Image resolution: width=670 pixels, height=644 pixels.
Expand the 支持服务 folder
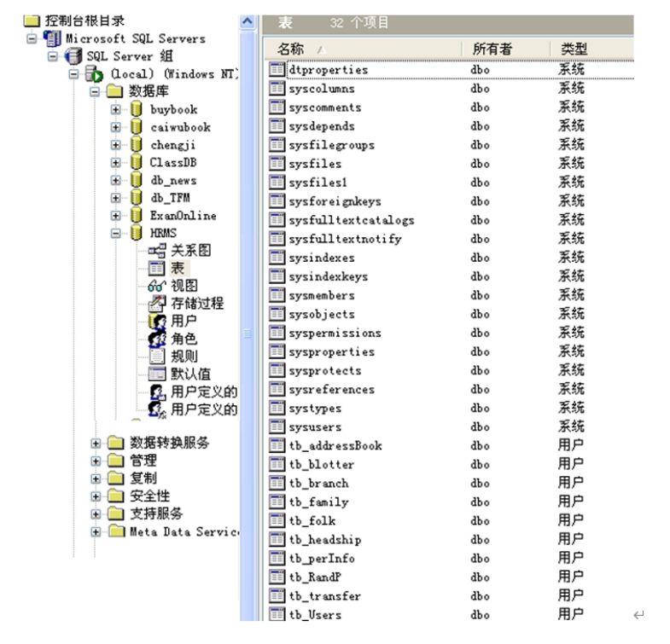click(x=96, y=513)
